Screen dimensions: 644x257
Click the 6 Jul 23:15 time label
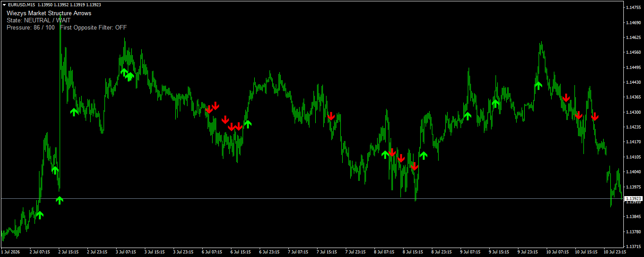coord(270,252)
